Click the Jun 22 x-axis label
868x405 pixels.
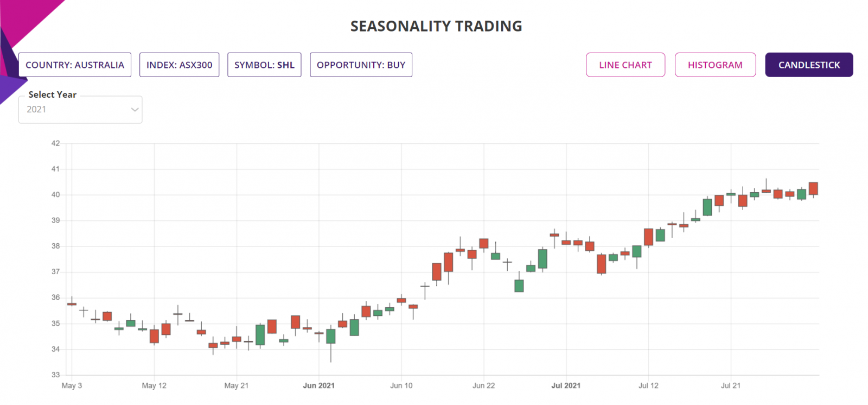483,385
